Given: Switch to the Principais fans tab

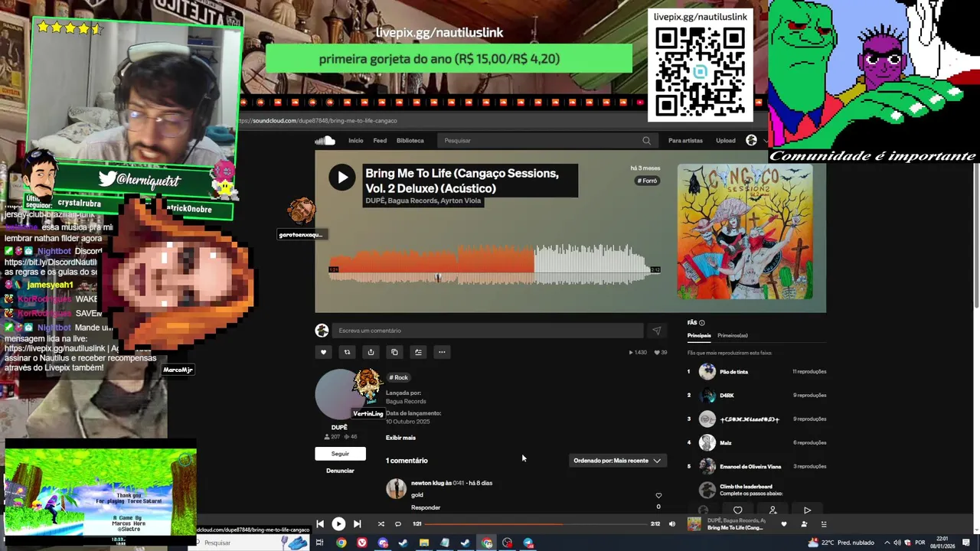Looking at the screenshot, I should point(699,335).
